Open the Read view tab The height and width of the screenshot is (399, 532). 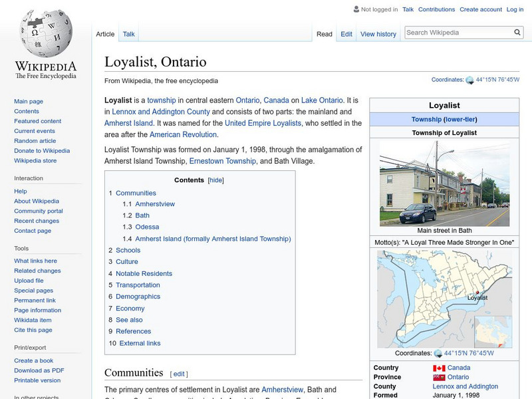pyautogui.click(x=325, y=34)
